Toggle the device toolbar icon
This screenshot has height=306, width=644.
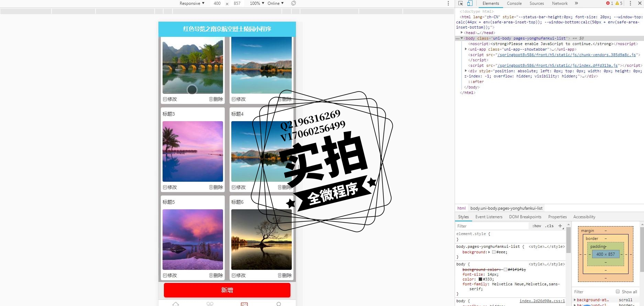470,3
